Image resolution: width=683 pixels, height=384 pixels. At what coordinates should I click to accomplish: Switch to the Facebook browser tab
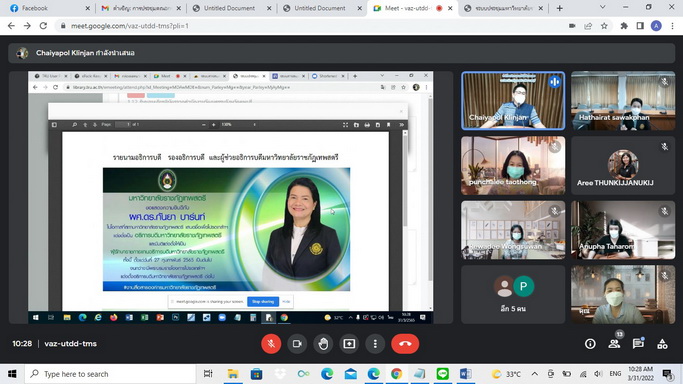(47, 8)
